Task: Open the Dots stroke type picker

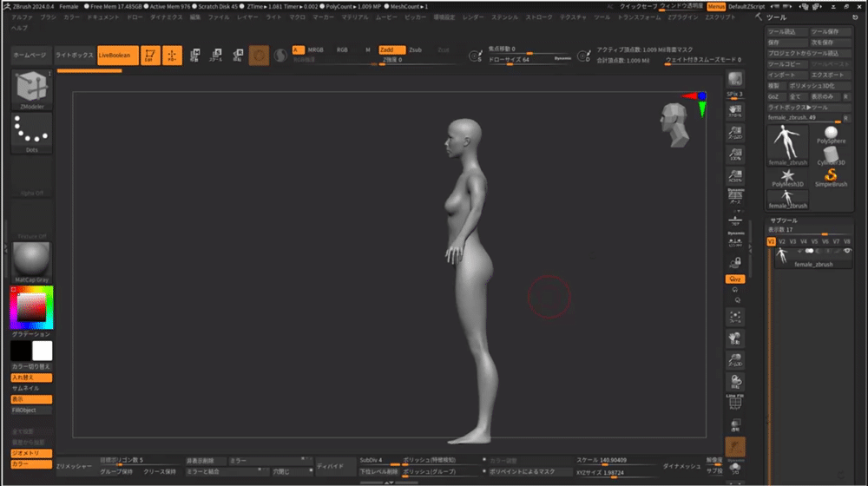Action: (31, 133)
